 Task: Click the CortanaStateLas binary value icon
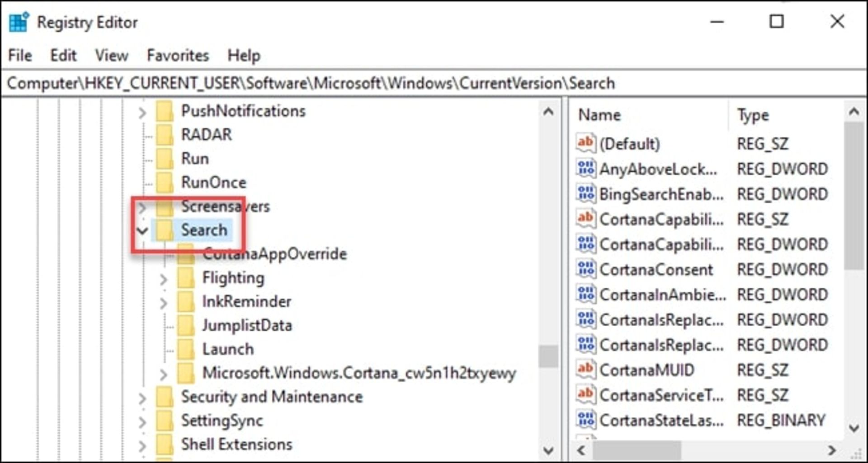(x=586, y=420)
